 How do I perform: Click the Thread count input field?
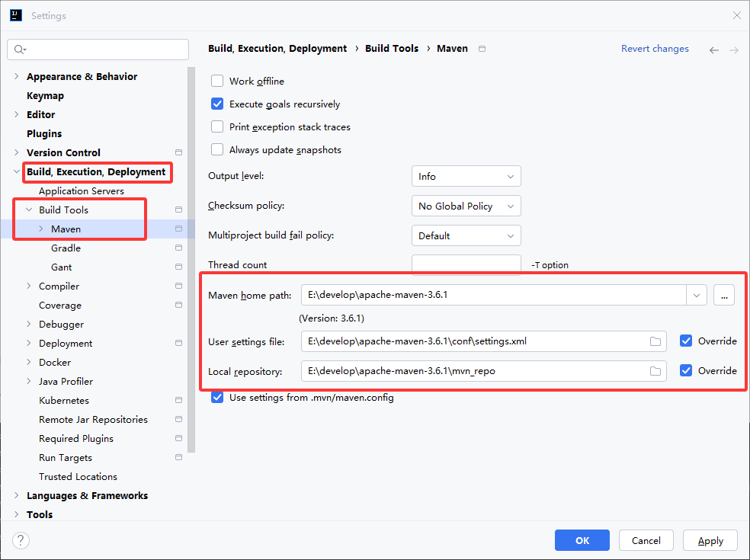(x=466, y=265)
